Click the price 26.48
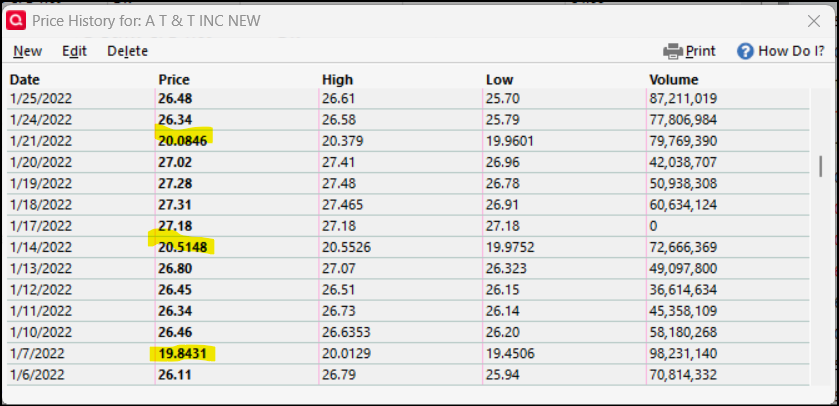839x406 pixels. [175, 98]
